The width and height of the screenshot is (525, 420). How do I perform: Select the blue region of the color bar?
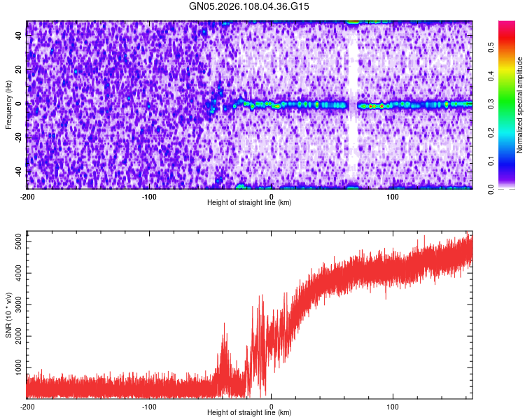point(507,159)
